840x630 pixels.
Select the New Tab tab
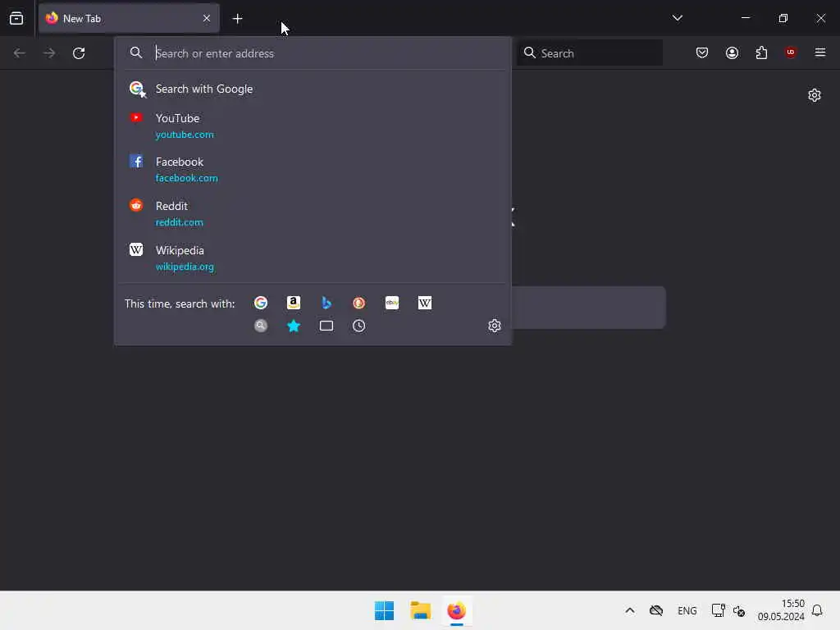point(129,18)
